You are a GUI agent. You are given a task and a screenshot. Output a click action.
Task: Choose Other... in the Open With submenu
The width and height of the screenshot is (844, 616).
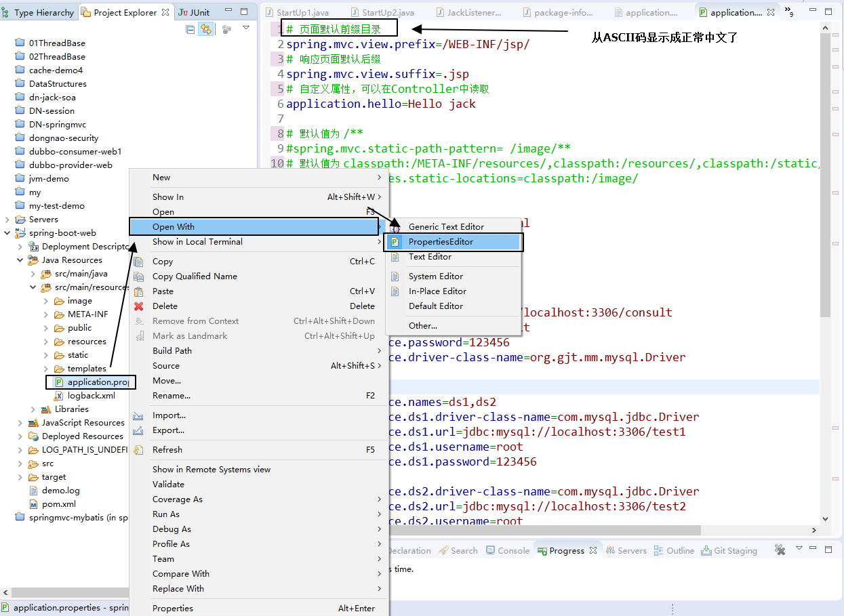pos(424,326)
